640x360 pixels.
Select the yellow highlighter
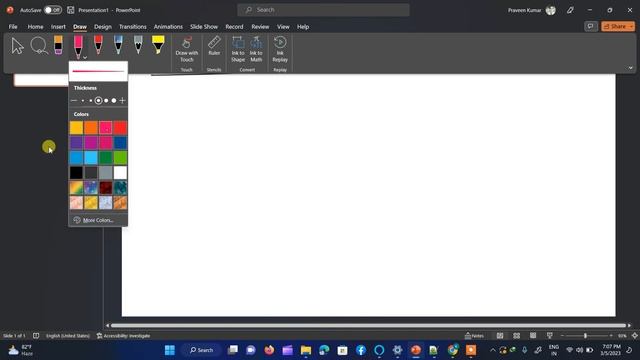(158, 45)
